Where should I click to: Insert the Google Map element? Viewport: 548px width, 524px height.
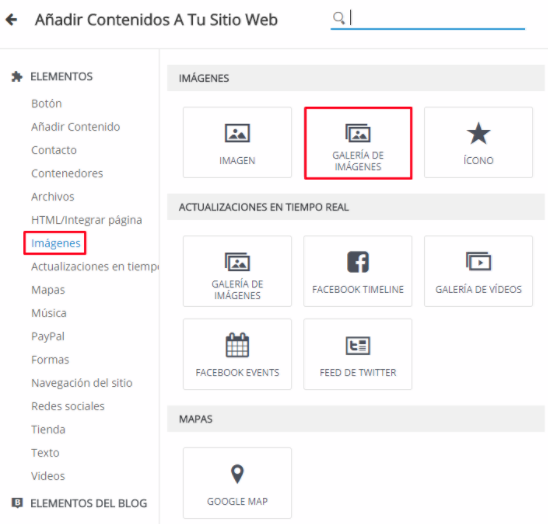(237, 483)
